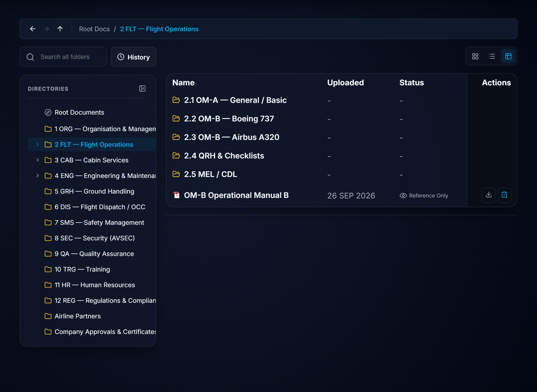Select the table view layout
Viewport: 537px width, 392px height.
point(508,56)
